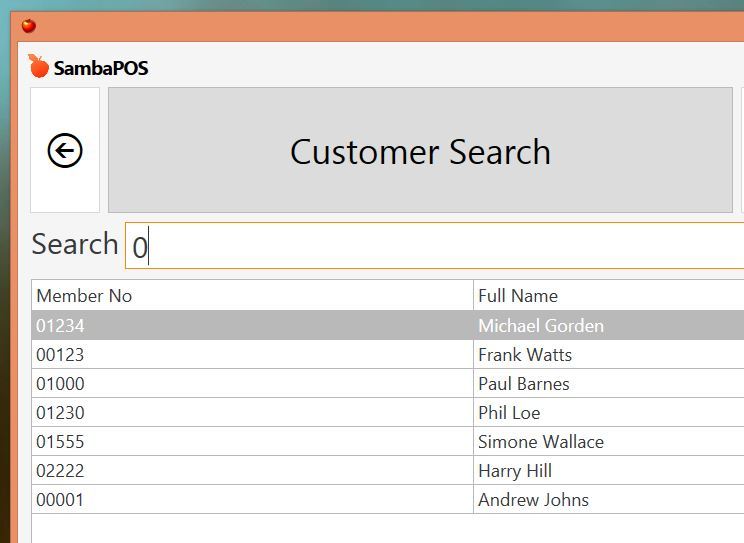Click member number 02222 cell
Screen dimensions: 744x543
click(x=252, y=470)
